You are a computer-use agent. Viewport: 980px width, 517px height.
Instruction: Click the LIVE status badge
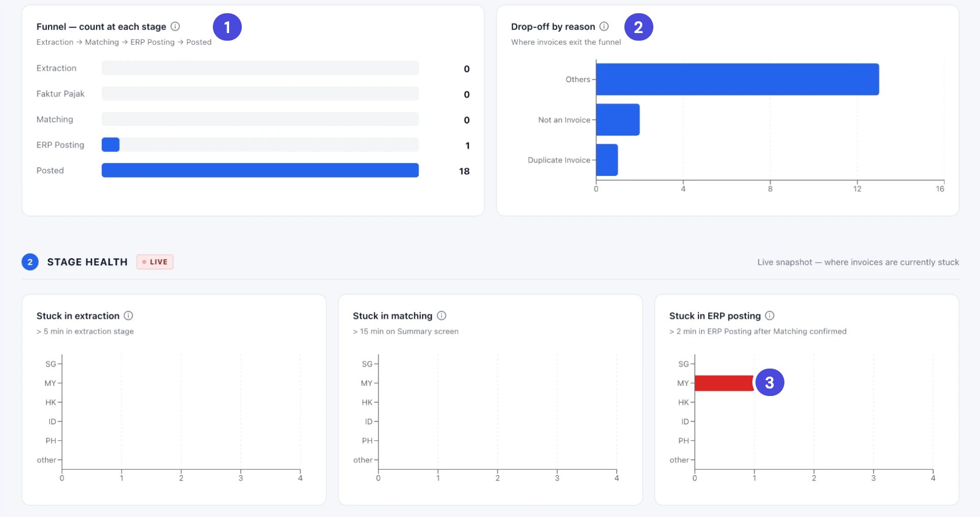coord(155,262)
